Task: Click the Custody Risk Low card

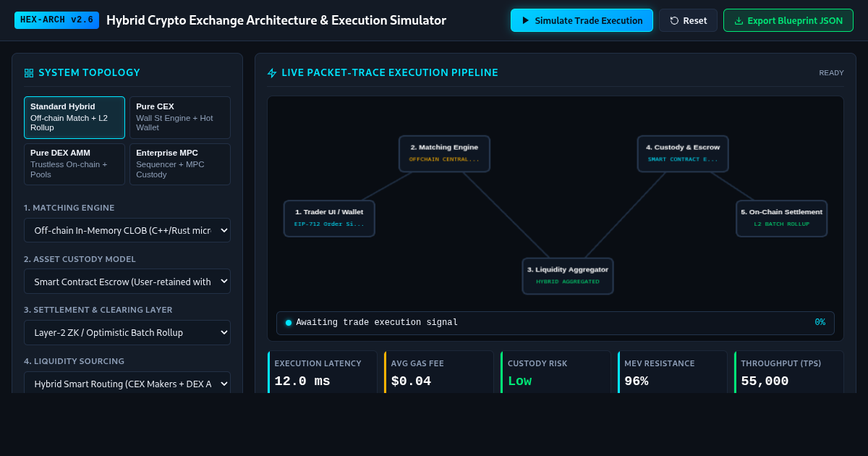Action: click(x=556, y=372)
